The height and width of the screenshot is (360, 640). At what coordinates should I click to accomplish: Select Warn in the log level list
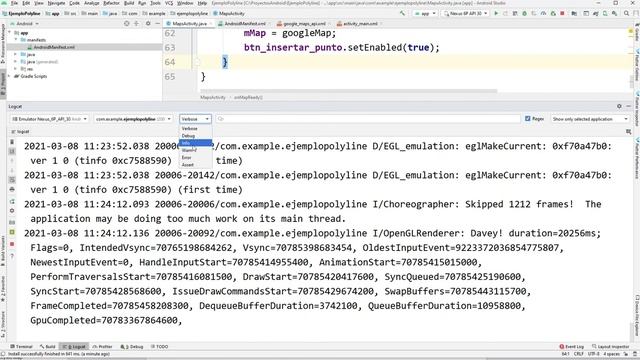(x=196, y=150)
